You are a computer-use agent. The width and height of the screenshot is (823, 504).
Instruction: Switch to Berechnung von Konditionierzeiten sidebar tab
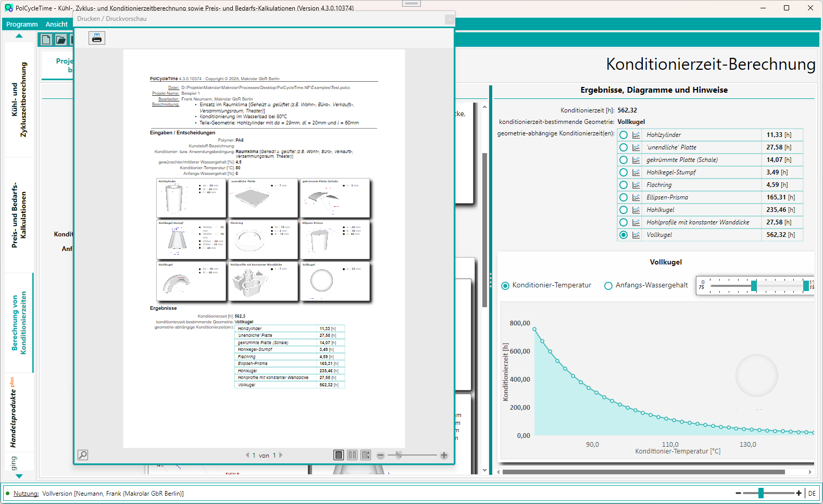coord(19,323)
